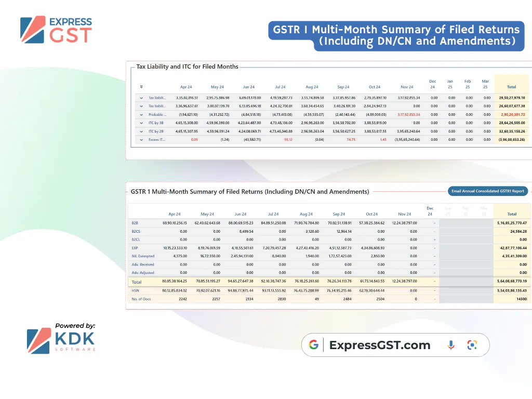Click Email Annual Consolidated GSTR1 Report button
532x399 pixels.
pos(487,191)
